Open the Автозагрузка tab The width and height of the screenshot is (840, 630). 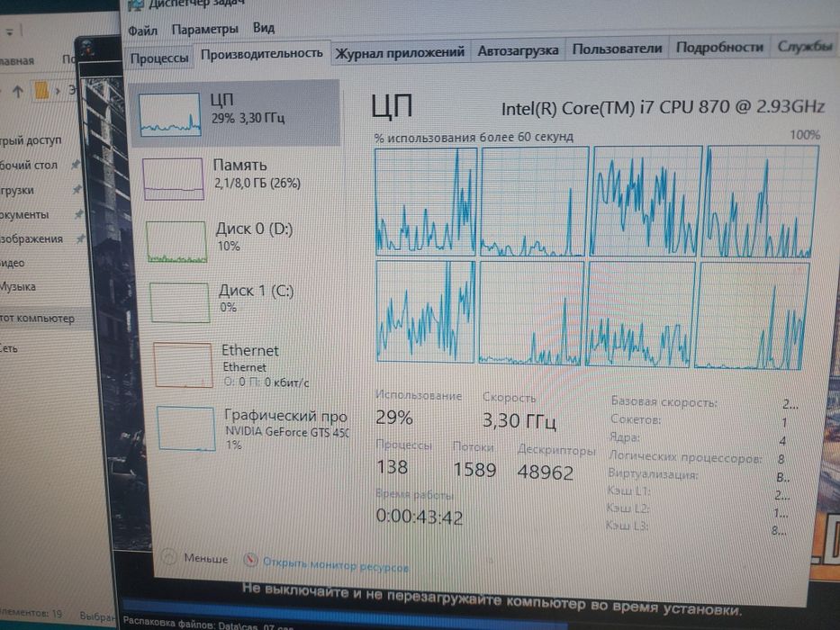tap(518, 50)
